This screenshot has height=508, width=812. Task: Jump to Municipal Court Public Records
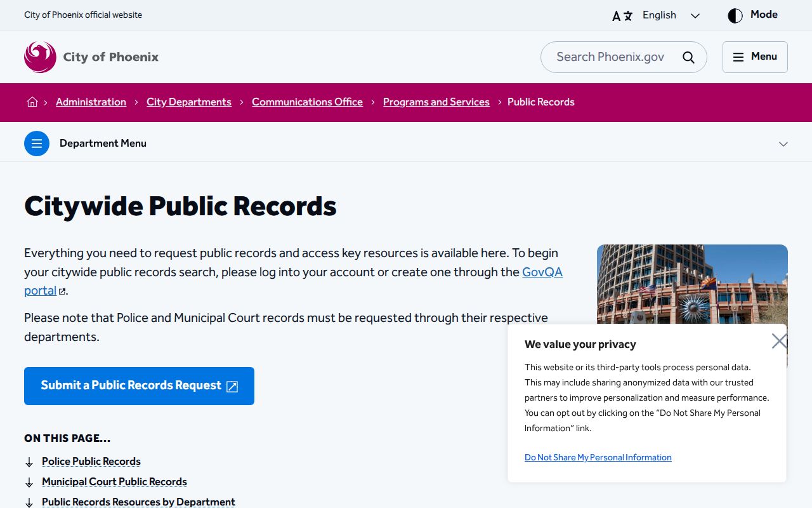click(114, 481)
